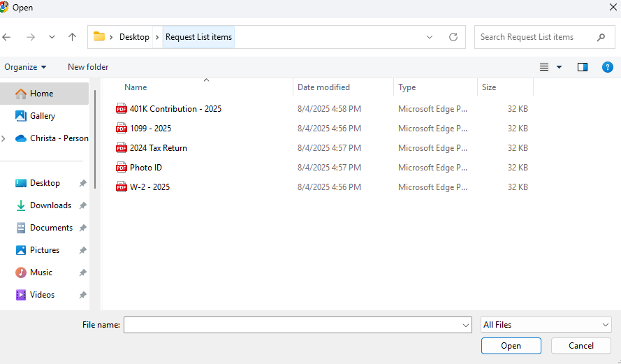Go up one folder level
The image size is (621, 364).
[72, 37]
